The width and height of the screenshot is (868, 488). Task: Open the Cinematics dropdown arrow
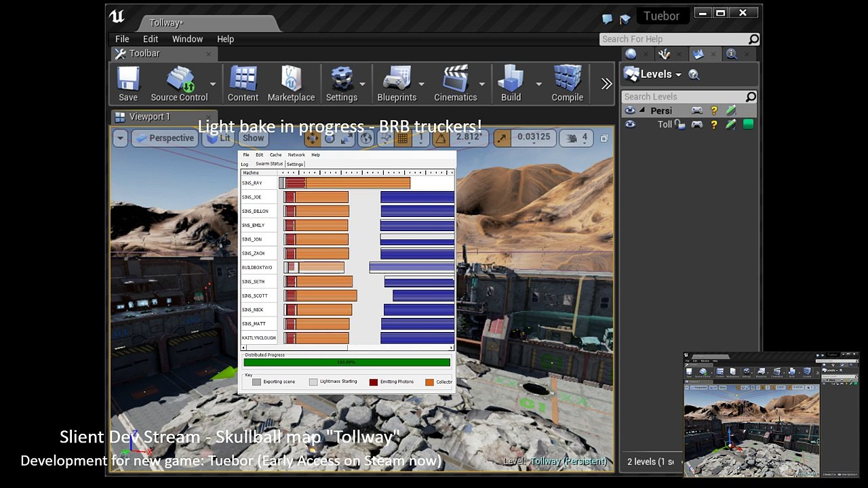[482, 84]
